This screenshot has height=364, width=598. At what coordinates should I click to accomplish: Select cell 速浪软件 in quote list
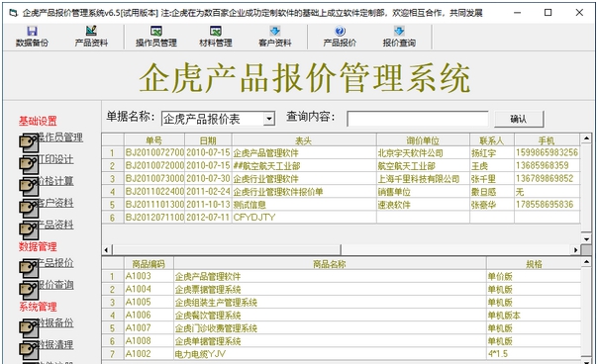pyautogui.click(x=423, y=205)
